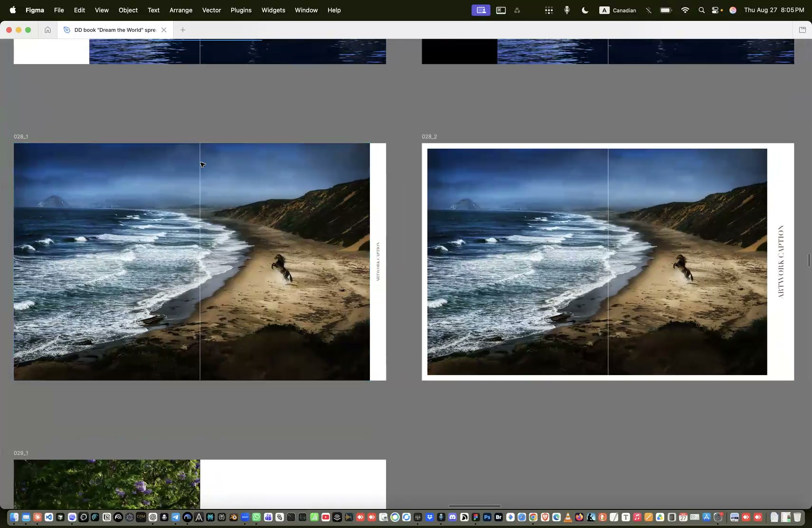The height and width of the screenshot is (528, 812).
Task: Toggle the microphone icon in menu bar
Action: (x=567, y=10)
